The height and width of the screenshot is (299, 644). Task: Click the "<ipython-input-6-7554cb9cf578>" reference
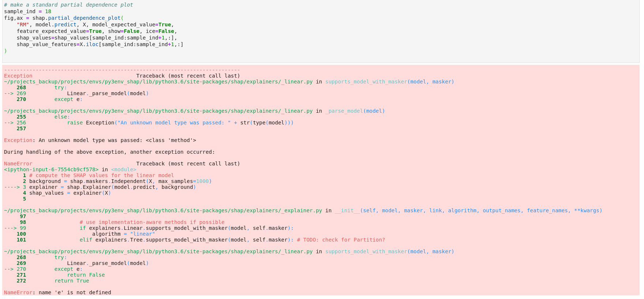[51, 169]
